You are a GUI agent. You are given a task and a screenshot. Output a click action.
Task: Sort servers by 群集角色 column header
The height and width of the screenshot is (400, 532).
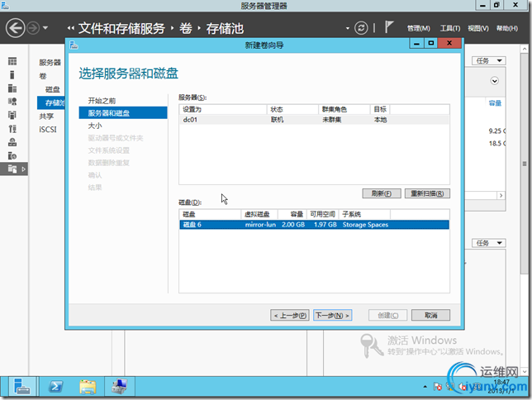click(x=344, y=109)
